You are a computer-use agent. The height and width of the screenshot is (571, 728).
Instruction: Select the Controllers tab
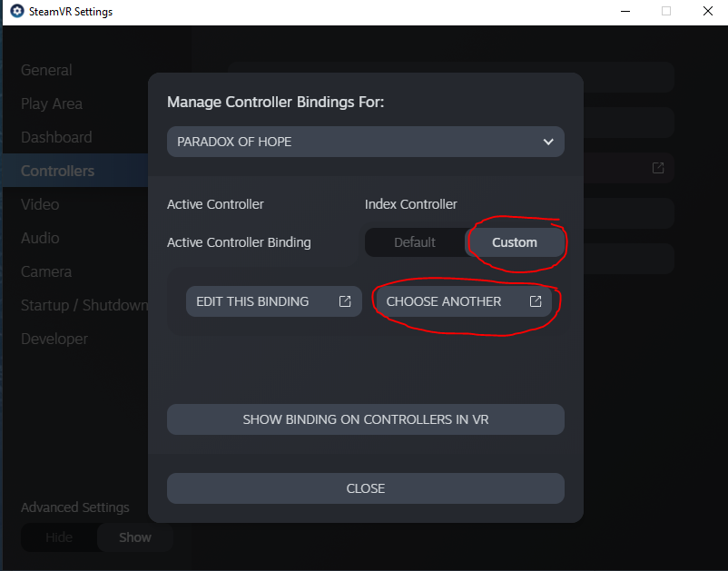click(75, 171)
